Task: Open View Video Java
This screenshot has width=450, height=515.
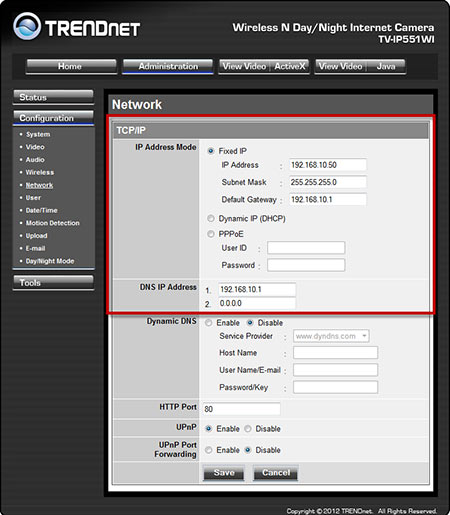Action: click(360, 66)
